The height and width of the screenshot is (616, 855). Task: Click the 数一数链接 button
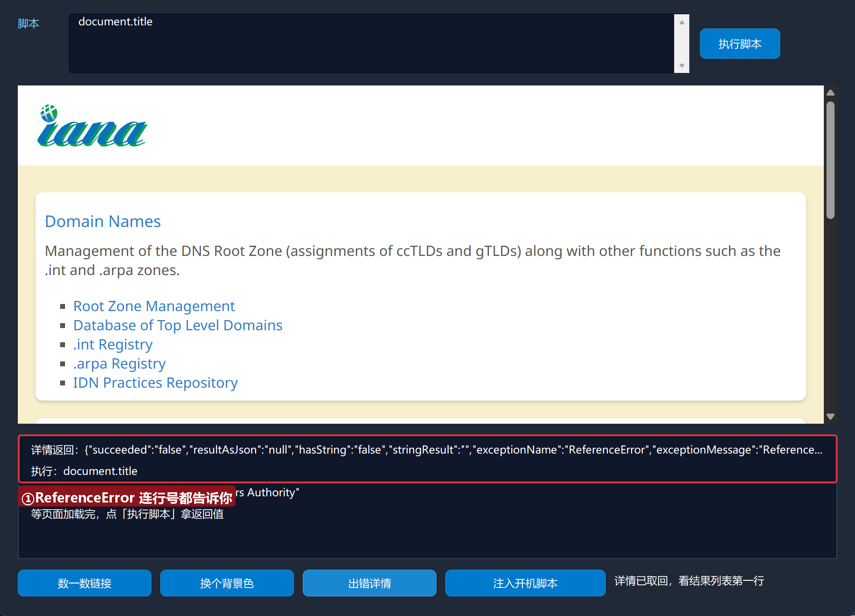(x=85, y=583)
